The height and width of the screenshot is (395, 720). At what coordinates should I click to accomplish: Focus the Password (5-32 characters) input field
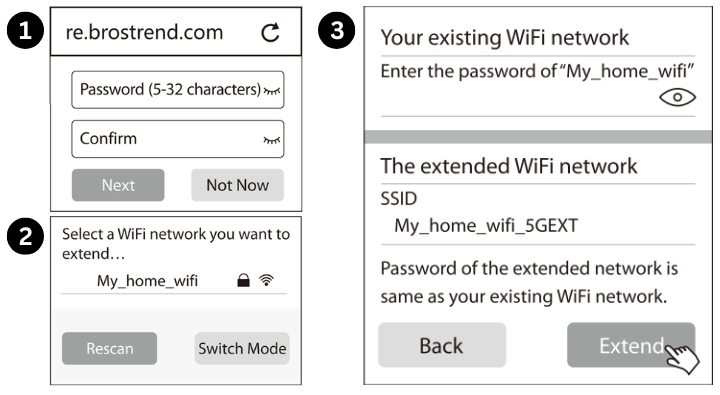pos(178,90)
